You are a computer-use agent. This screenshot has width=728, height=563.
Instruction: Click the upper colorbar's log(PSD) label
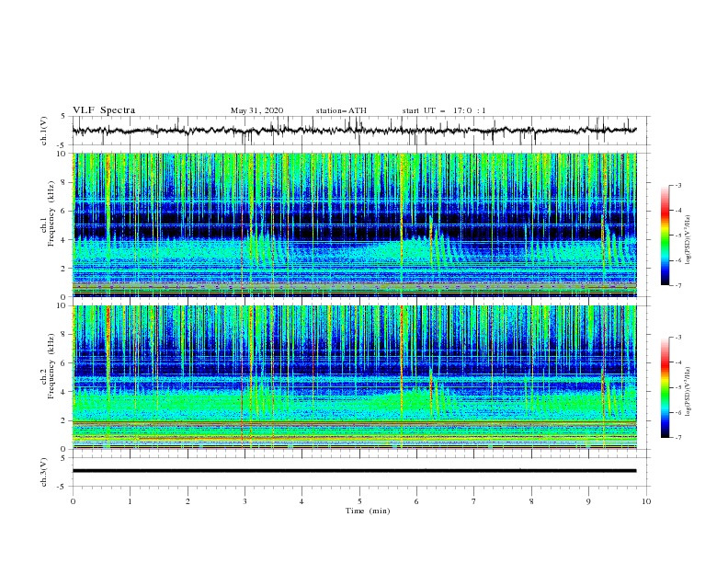pyautogui.click(x=688, y=240)
